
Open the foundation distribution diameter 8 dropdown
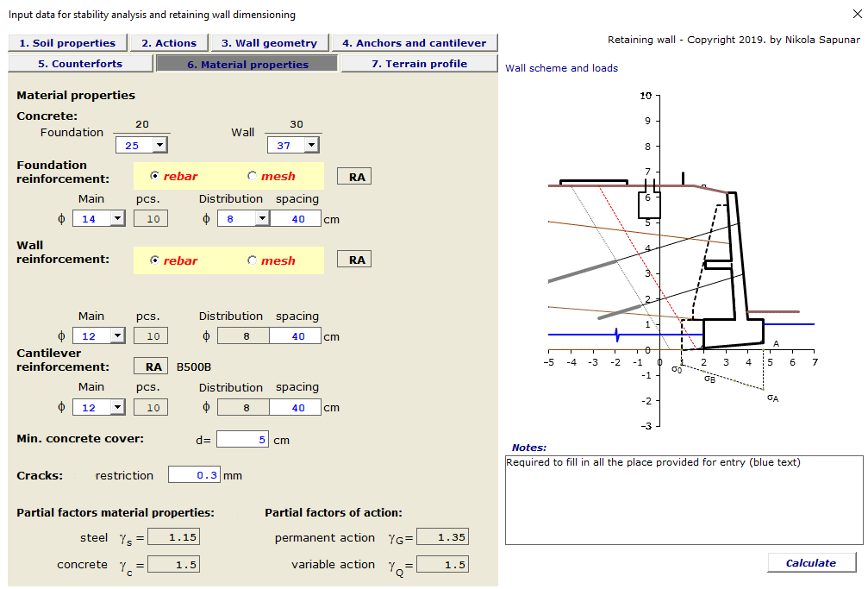(259, 218)
